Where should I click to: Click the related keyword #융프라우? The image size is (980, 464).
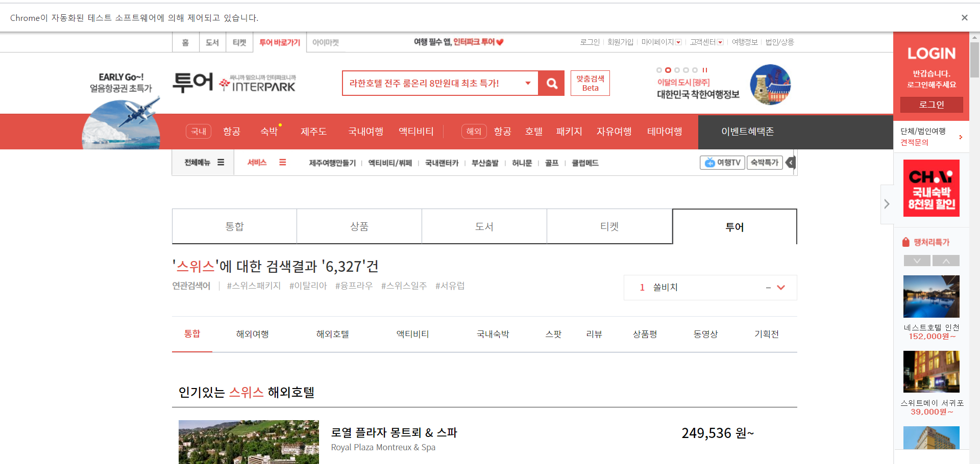(x=354, y=286)
